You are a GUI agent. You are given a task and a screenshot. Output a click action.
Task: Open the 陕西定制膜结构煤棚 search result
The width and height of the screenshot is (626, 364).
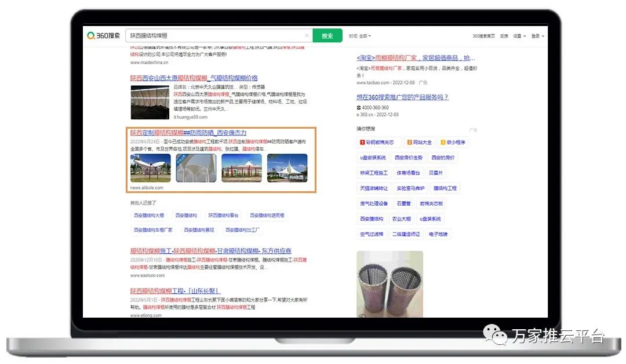tap(188, 133)
